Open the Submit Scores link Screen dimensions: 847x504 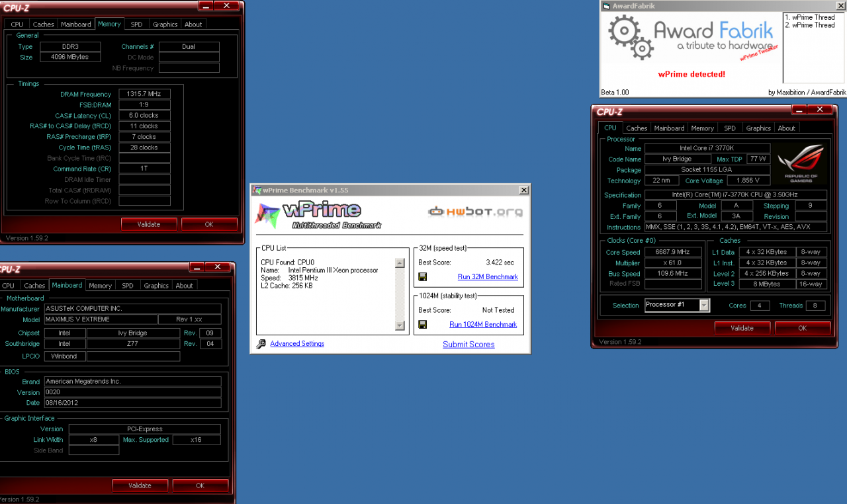click(x=468, y=345)
